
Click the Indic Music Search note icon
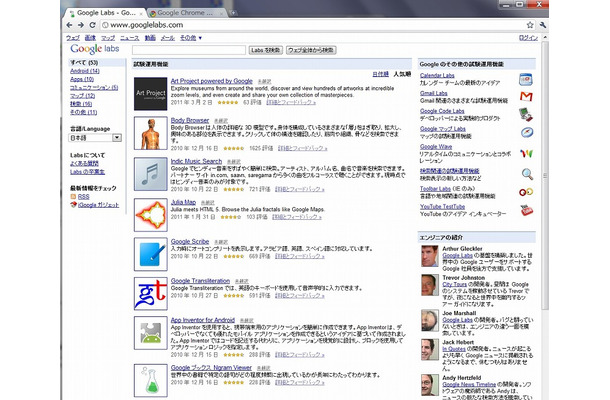pyautogui.click(x=151, y=174)
